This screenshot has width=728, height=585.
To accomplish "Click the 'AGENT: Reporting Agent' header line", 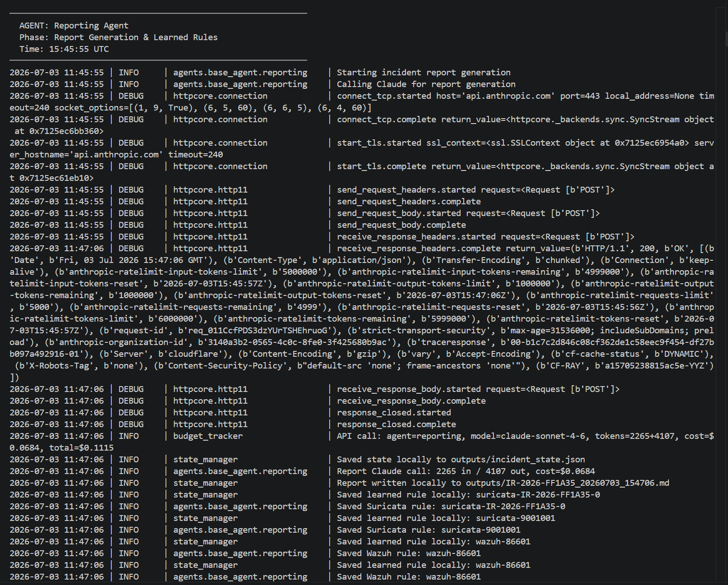I will (x=74, y=26).
